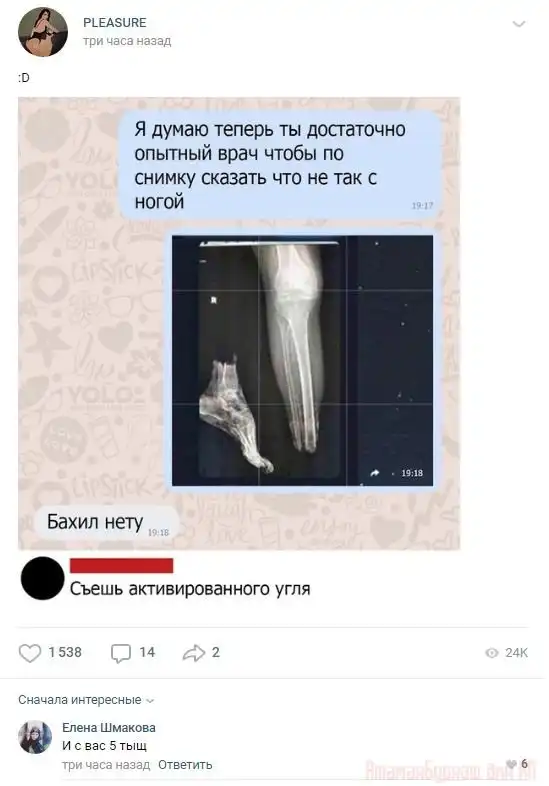The height and width of the screenshot is (786, 549).
Task: Open comments via speech bubble icon
Action: [x=121, y=653]
